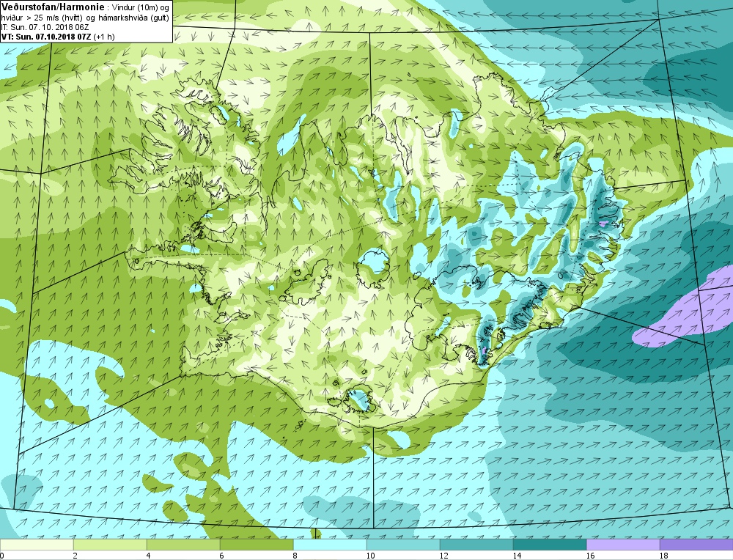The image size is (733, 560).
Task: Click the 'hviður > 25 m/s (hvítt)' legend description
Action: pos(43,18)
